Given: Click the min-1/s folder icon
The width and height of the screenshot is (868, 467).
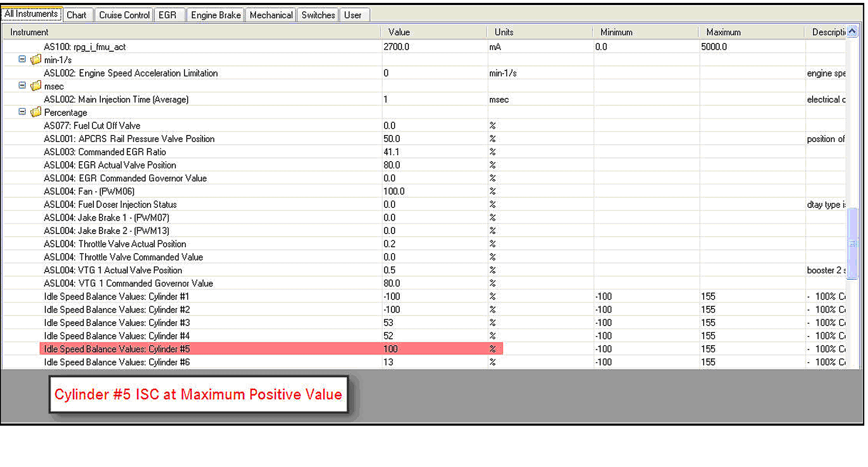Looking at the screenshot, I should [36, 60].
